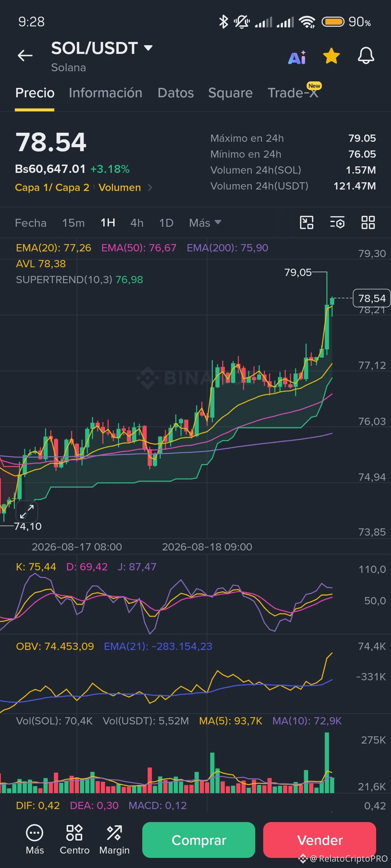Expand chart to fullscreen icon
Viewport: 391px width, 868px height.
[27, 511]
